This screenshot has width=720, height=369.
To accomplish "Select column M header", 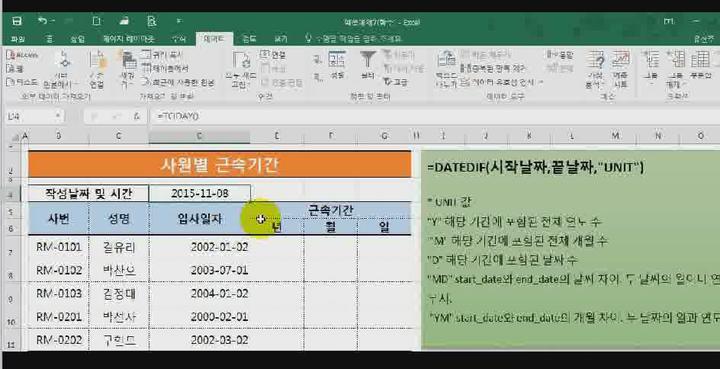I will [615, 136].
